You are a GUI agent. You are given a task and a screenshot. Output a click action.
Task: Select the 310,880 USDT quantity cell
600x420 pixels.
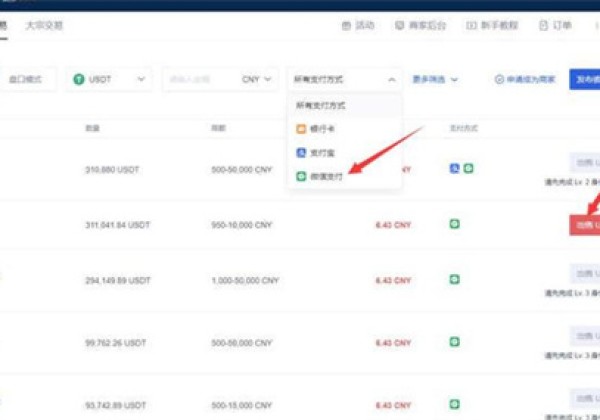click(x=112, y=170)
